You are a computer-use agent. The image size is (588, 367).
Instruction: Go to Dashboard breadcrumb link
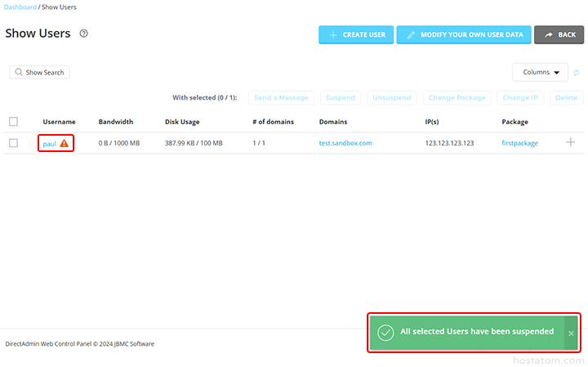pyautogui.click(x=20, y=7)
